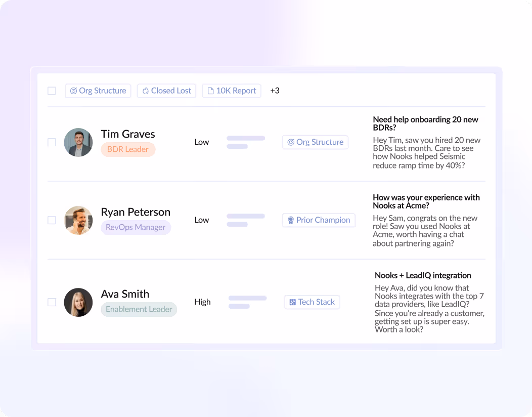This screenshot has height=417, width=532.
Task: Click target icon in Tim Graves Org Structure tag
Action: (x=291, y=142)
